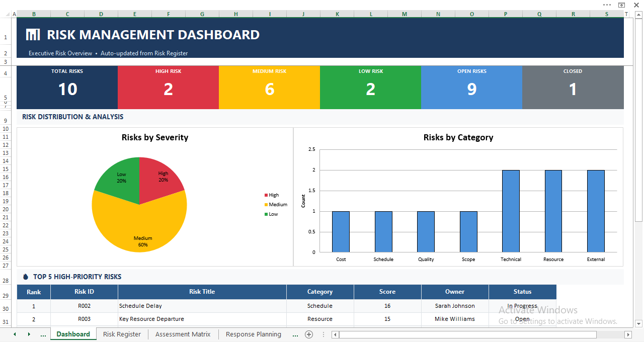Click the Rank table header
644x342 pixels.
pos(34,292)
